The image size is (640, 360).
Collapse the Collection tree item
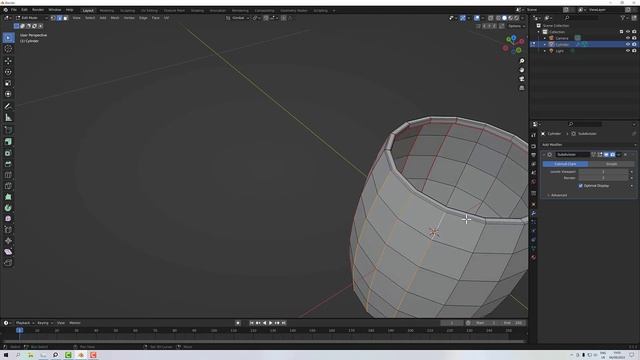pos(539,32)
